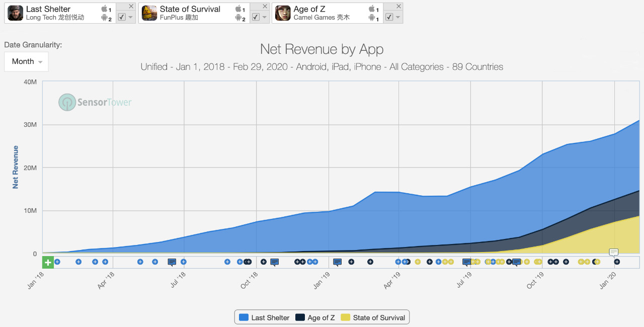Click the green add event plus button
This screenshot has height=327, width=644.
coord(48,262)
